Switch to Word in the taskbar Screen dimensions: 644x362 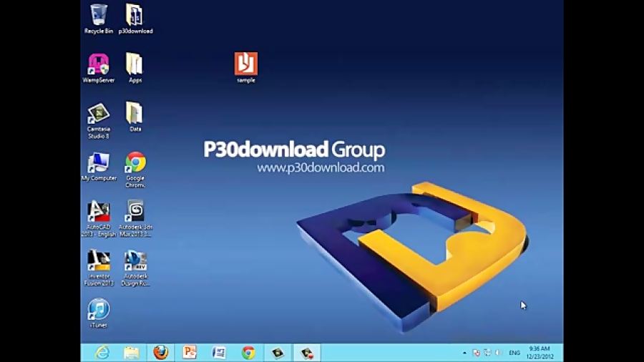coord(219,353)
